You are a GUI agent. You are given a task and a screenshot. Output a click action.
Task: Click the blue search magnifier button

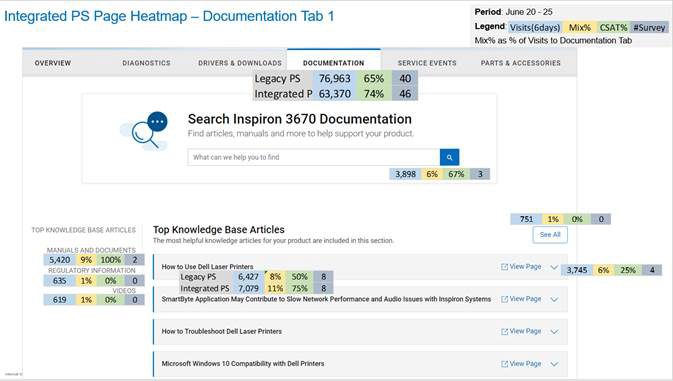click(x=449, y=157)
